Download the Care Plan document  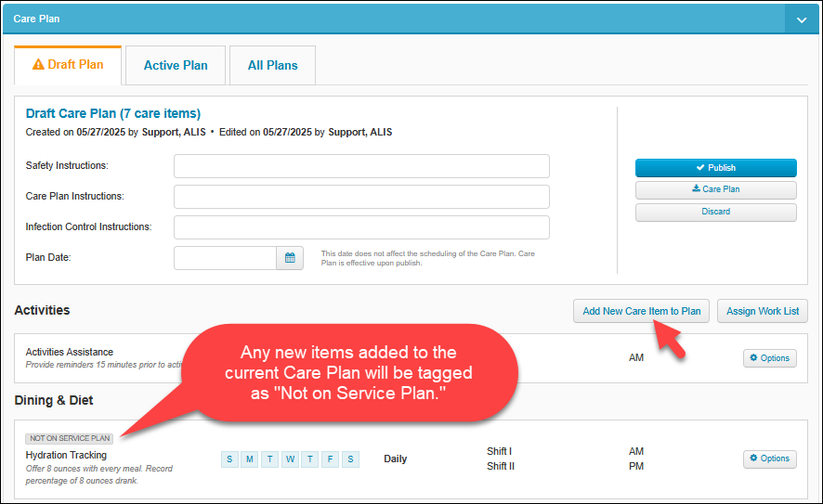coord(716,190)
